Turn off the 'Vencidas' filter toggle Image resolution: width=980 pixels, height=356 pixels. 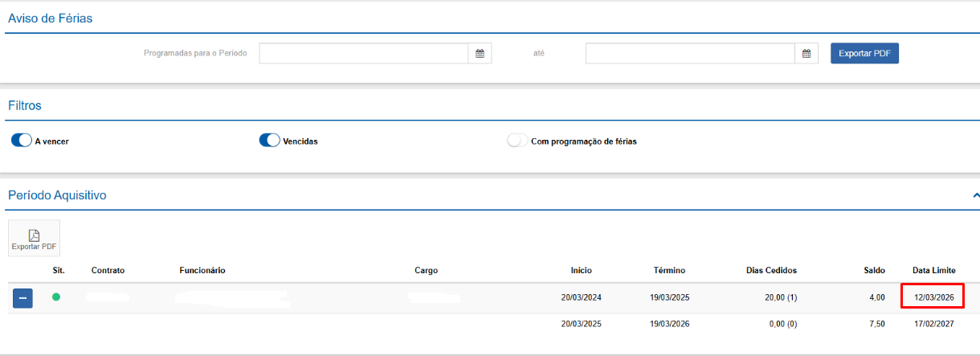click(269, 141)
